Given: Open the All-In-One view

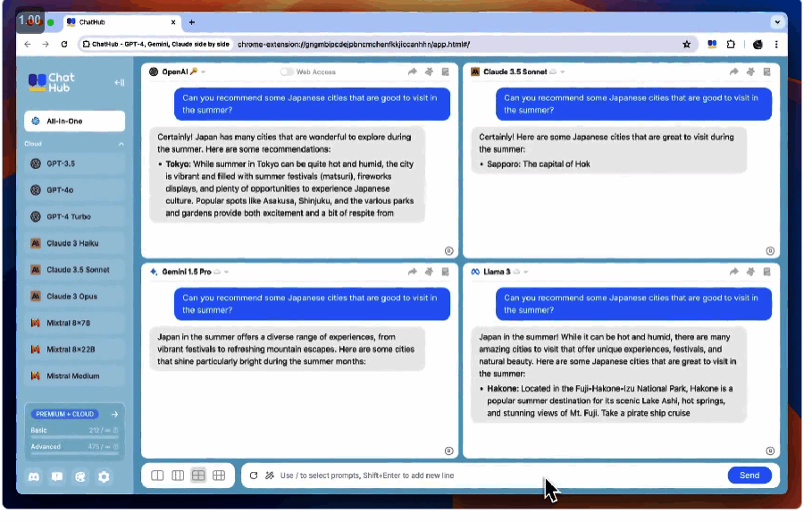Looking at the screenshot, I should coord(75,122).
